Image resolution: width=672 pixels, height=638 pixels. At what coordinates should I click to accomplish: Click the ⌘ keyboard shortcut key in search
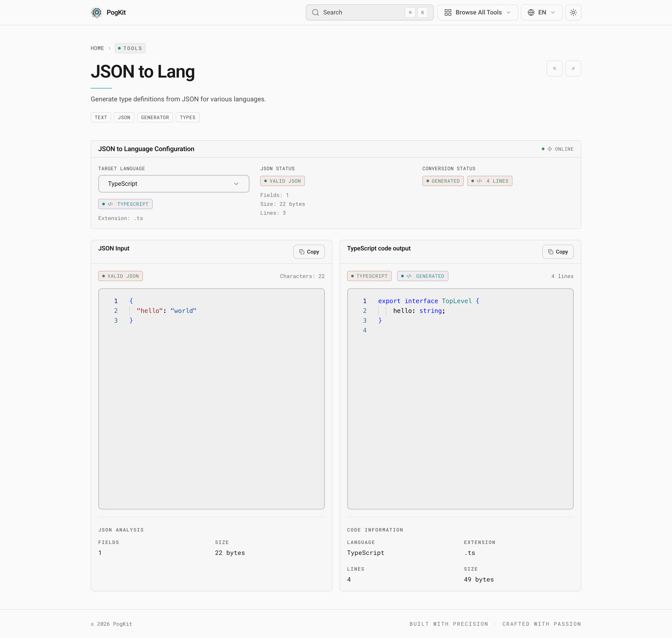click(410, 13)
